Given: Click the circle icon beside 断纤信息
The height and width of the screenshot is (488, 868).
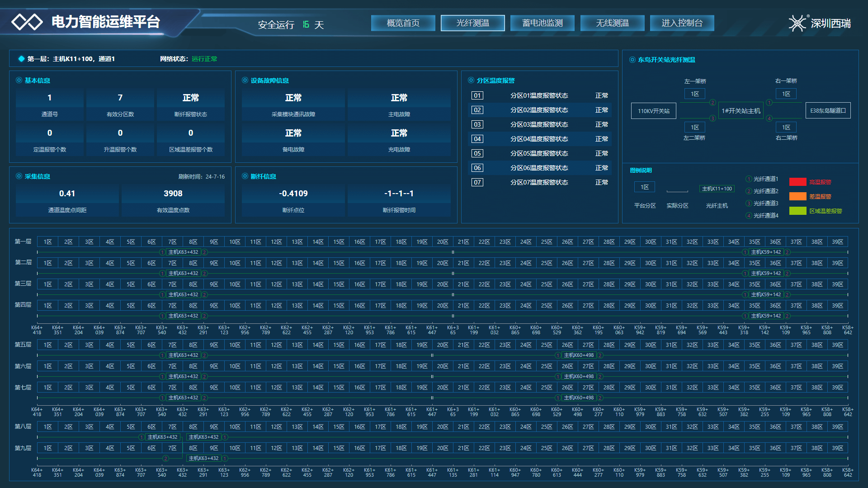Looking at the screenshot, I should click(x=245, y=176).
